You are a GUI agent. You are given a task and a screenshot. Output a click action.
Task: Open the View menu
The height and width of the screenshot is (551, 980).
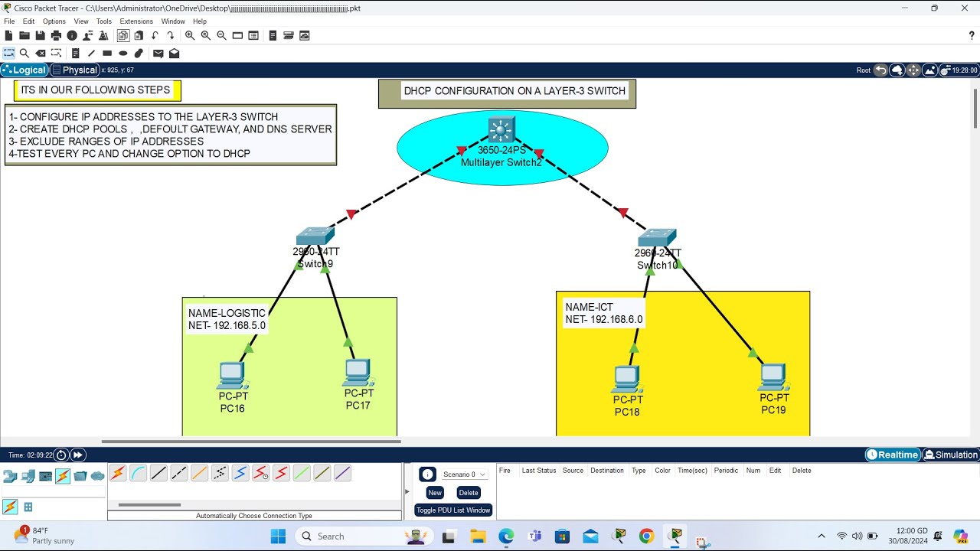81,21
